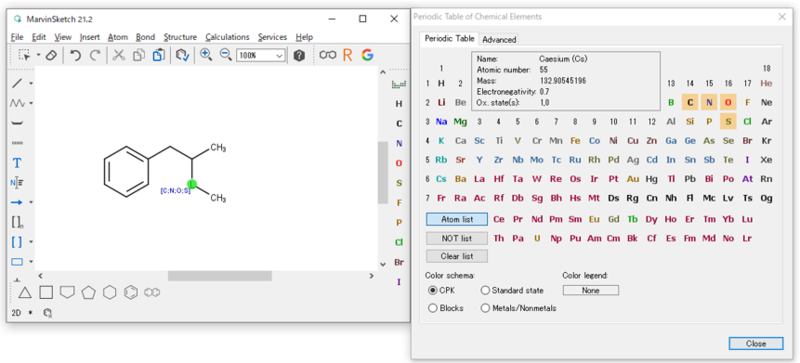
Task: Select the blue rectangle shape tool
Action: tap(17, 262)
